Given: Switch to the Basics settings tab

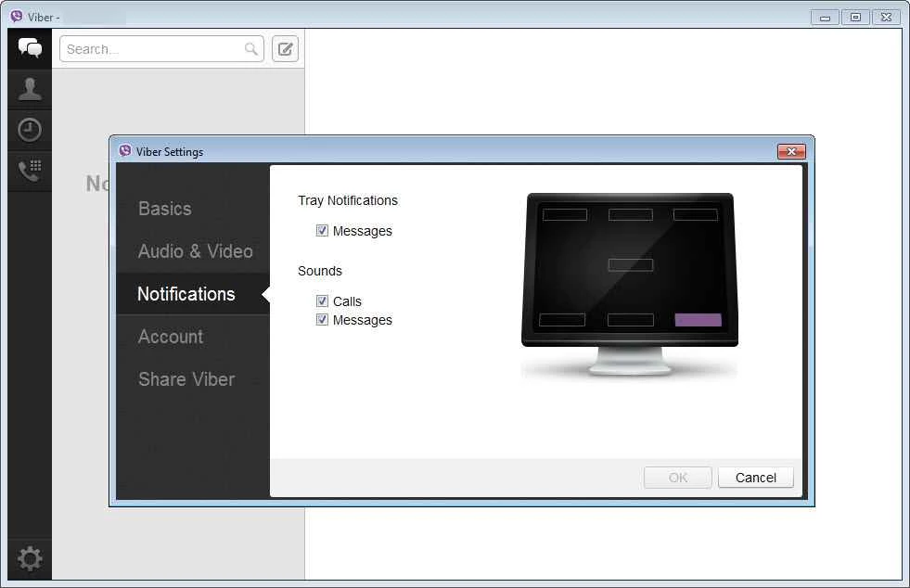Looking at the screenshot, I should click(x=164, y=209).
